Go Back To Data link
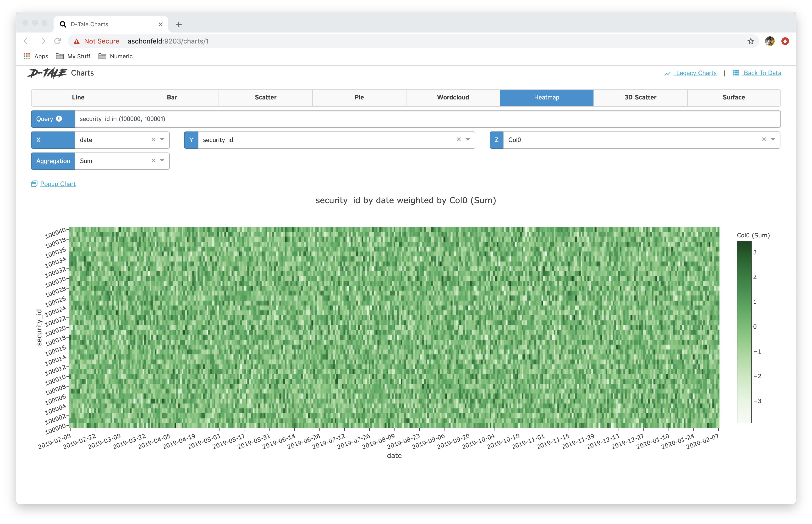This screenshot has width=812, height=524. point(762,73)
